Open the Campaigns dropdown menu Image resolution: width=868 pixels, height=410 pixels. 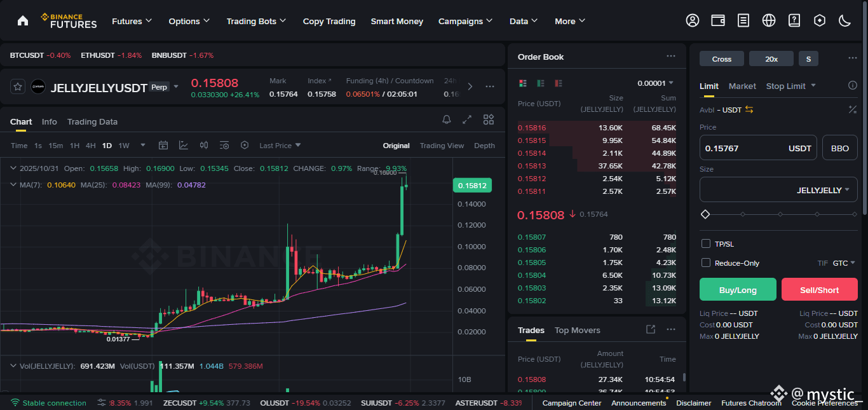[x=466, y=21]
